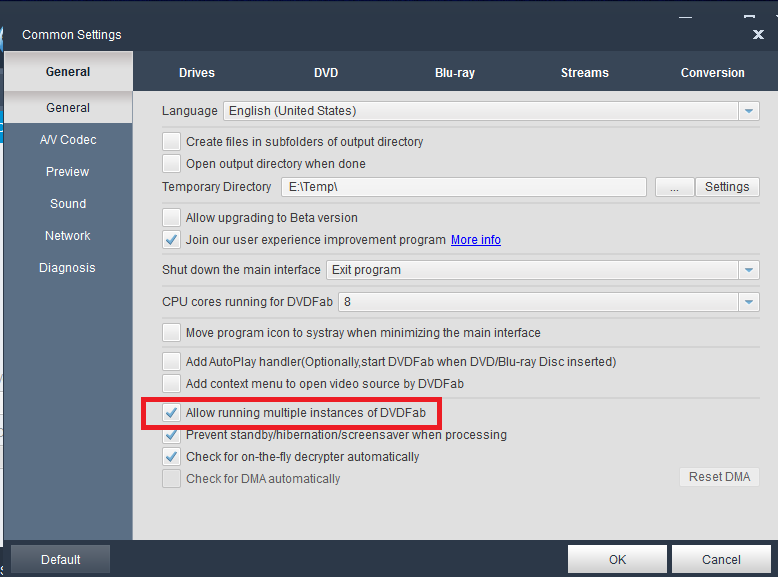The height and width of the screenshot is (577, 778).
Task: Open the Streams tab
Action: (584, 72)
